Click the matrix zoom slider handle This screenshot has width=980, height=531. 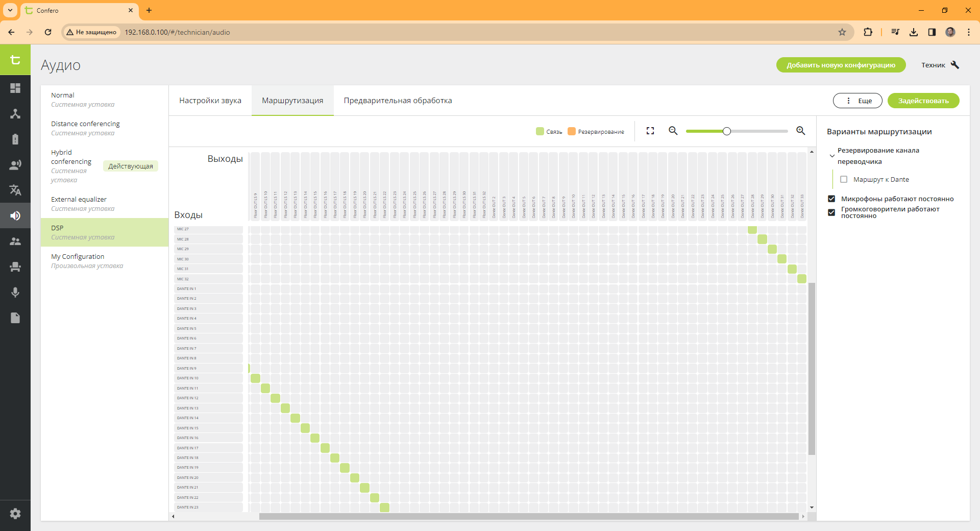pyautogui.click(x=727, y=131)
